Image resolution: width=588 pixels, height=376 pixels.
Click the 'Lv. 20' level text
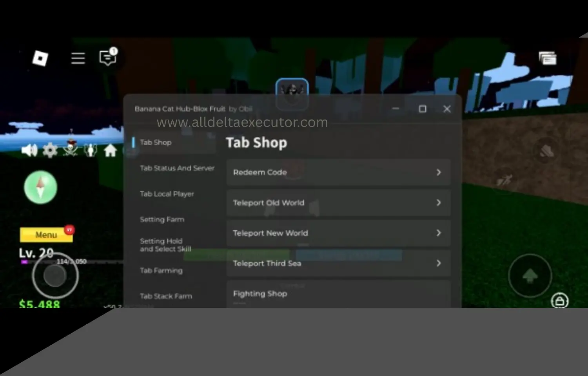36,253
